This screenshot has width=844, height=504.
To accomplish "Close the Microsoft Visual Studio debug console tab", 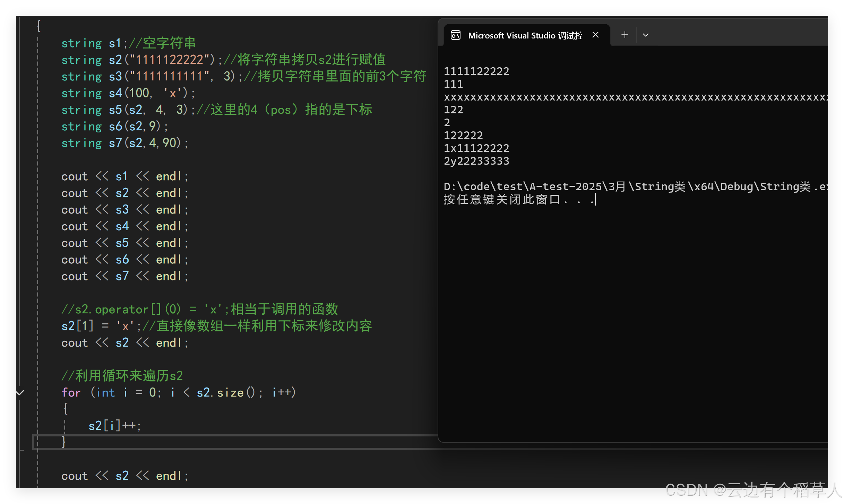I will (x=595, y=35).
